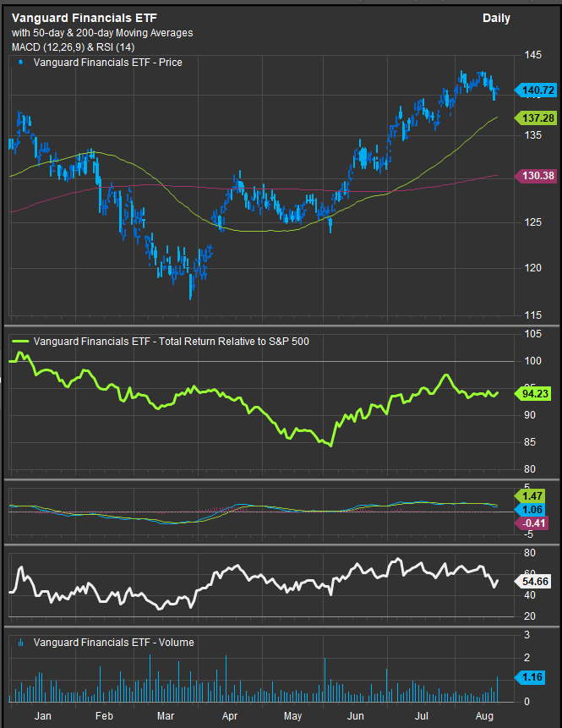Click the Apr month axis label
Image resolution: width=562 pixels, height=728 pixels.
point(230,716)
